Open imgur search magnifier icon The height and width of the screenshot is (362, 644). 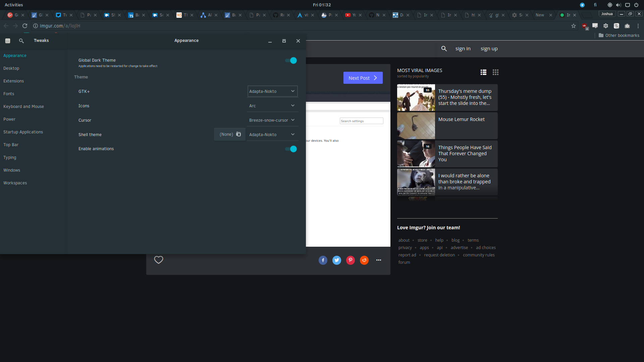444,49
